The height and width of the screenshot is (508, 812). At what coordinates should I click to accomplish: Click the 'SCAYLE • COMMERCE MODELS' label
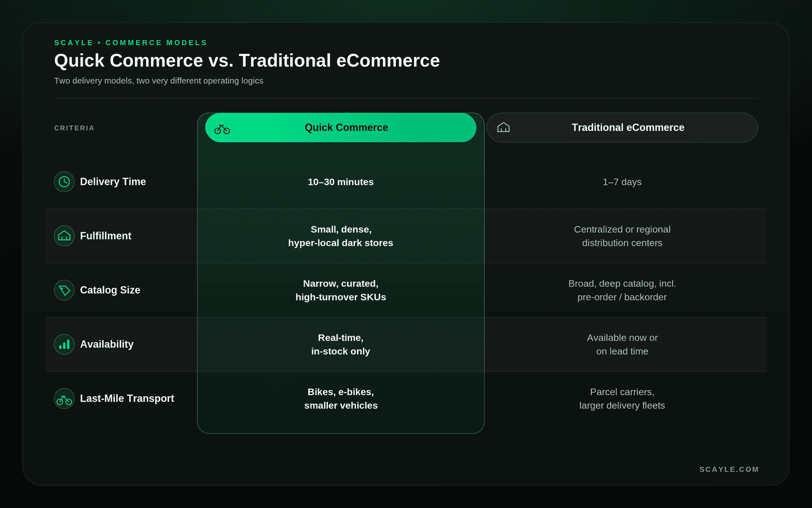(131, 43)
